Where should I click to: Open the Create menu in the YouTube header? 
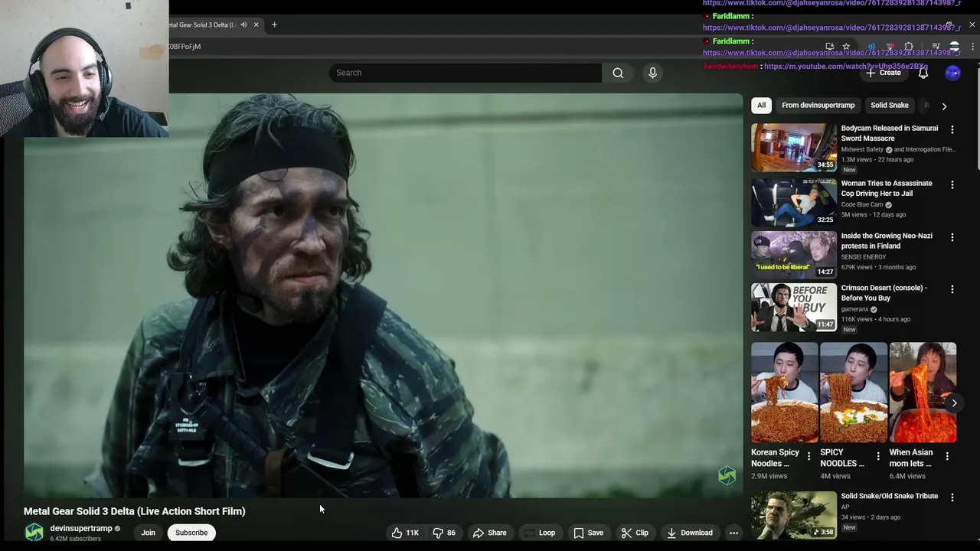pos(884,73)
